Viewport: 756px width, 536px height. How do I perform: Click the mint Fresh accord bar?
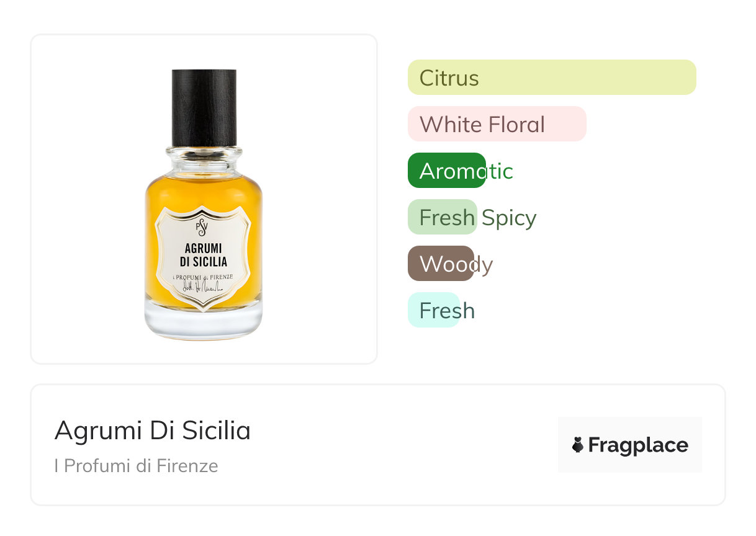pyautogui.click(x=433, y=310)
